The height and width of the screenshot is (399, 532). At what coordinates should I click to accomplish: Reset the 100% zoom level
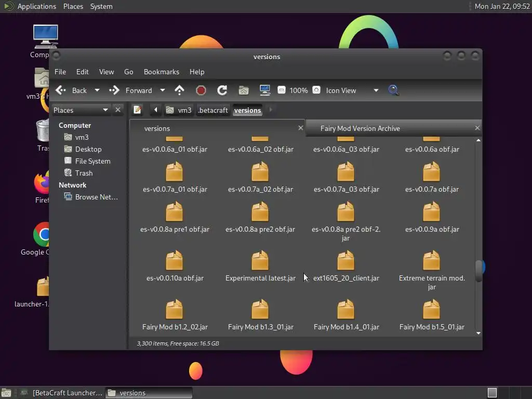pos(299,90)
